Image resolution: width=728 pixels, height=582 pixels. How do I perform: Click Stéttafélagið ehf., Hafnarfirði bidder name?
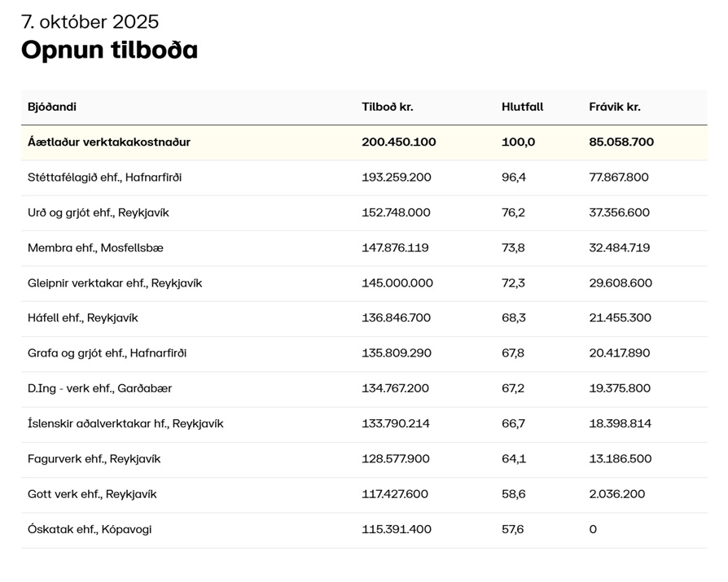pyautogui.click(x=104, y=177)
